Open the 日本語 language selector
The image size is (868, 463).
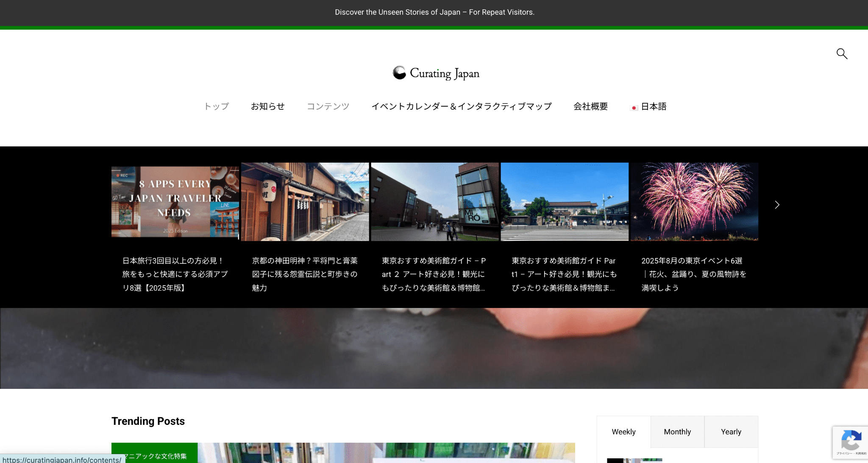(654, 106)
